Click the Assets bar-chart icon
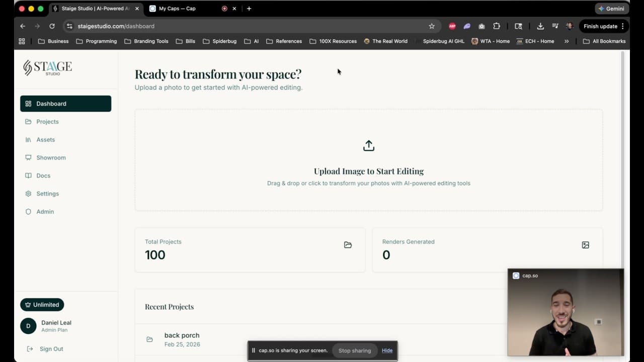The image size is (644, 362). (x=29, y=139)
